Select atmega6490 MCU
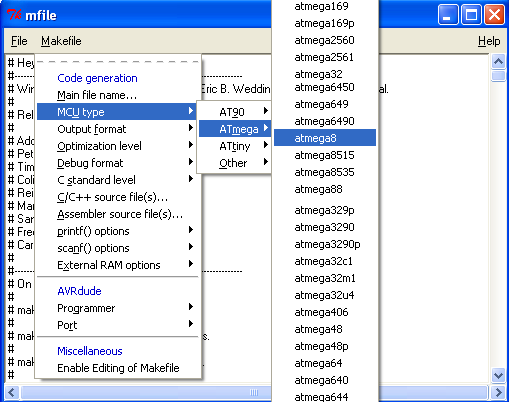The image size is (509, 402). (325, 121)
